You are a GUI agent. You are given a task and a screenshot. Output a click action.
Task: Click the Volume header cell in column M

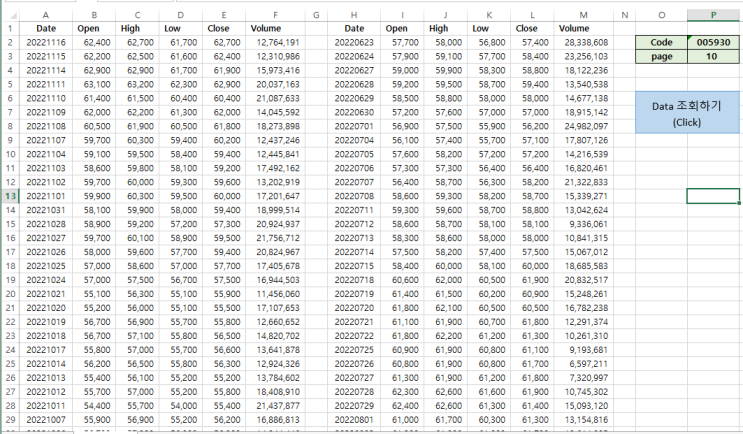point(583,28)
